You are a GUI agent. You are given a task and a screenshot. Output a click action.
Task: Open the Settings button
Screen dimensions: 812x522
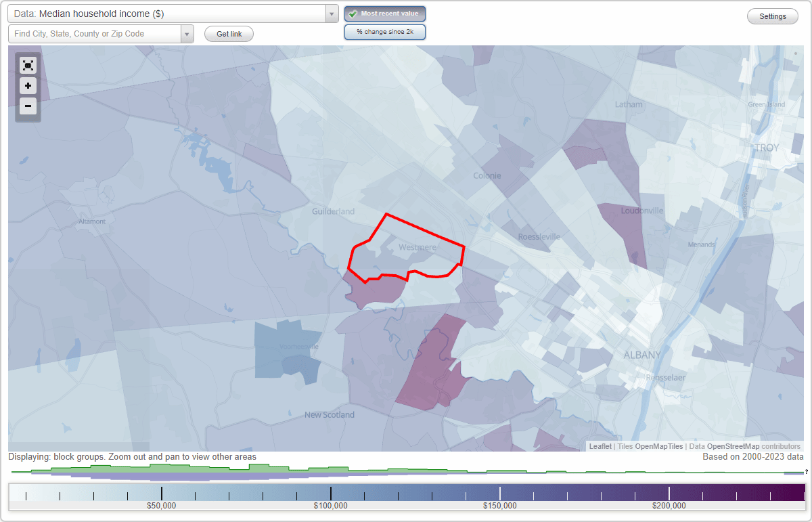pyautogui.click(x=773, y=17)
